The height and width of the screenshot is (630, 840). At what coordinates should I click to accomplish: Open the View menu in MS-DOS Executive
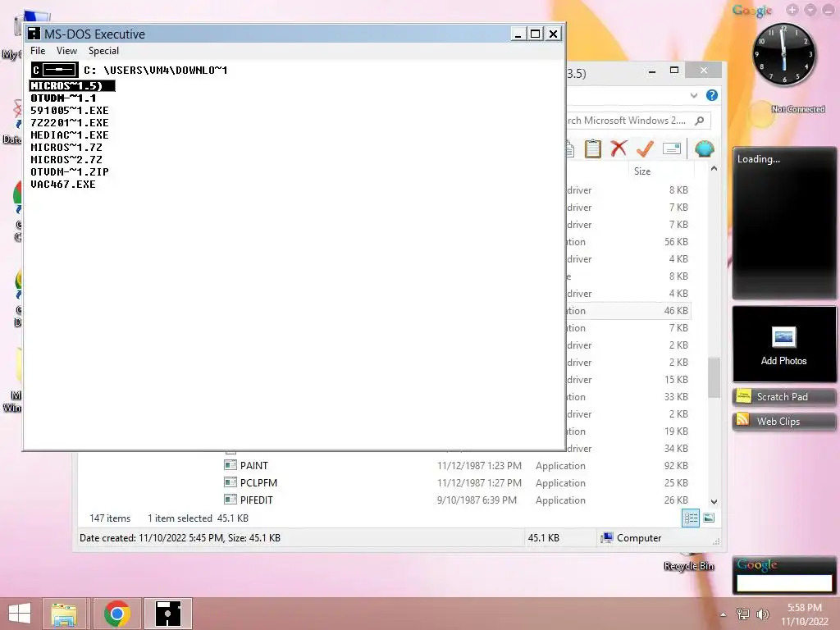[67, 51]
